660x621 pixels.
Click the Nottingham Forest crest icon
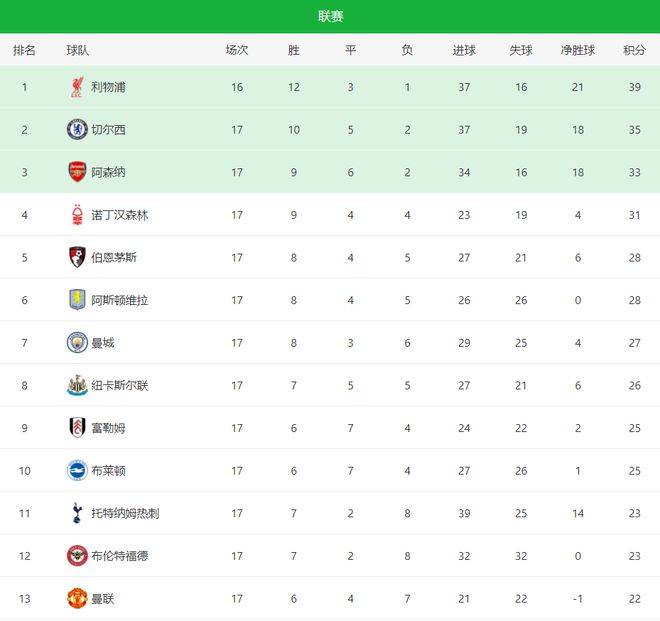point(77,215)
